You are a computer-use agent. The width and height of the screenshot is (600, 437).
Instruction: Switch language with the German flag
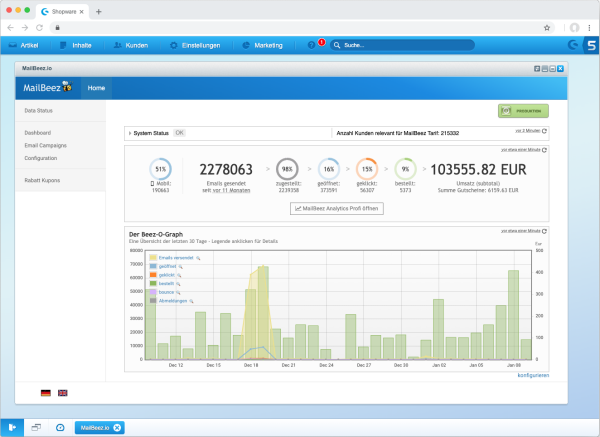[x=46, y=393]
